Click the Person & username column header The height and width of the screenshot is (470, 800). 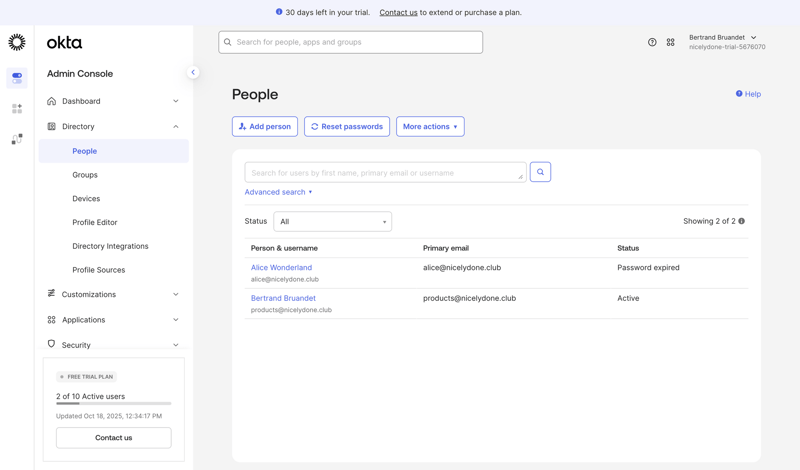[x=284, y=248]
